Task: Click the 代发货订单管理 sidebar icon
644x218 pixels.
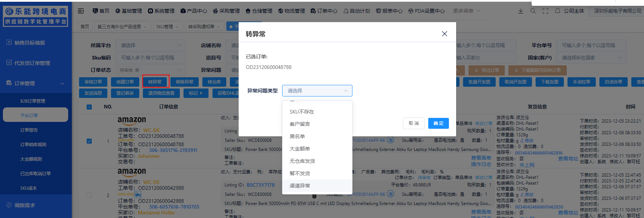Action: pos(9,63)
